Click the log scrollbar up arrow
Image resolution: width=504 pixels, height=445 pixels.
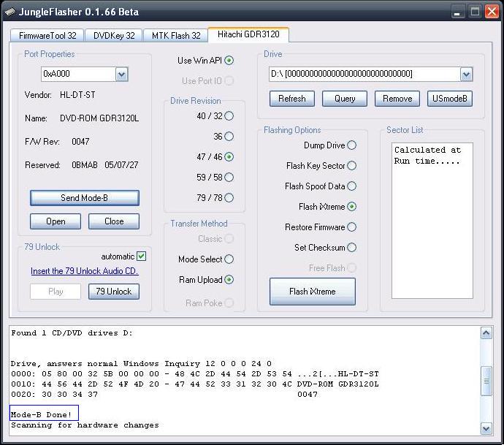pos(486,333)
